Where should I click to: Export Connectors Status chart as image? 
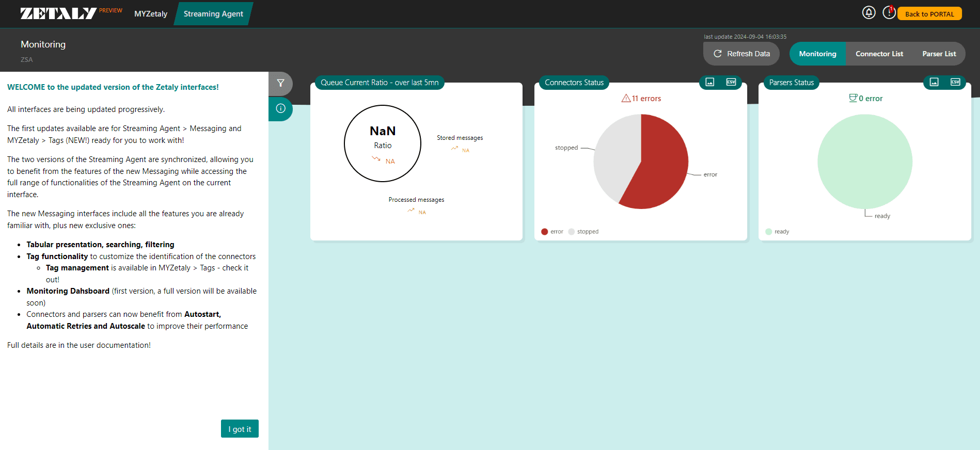click(710, 82)
